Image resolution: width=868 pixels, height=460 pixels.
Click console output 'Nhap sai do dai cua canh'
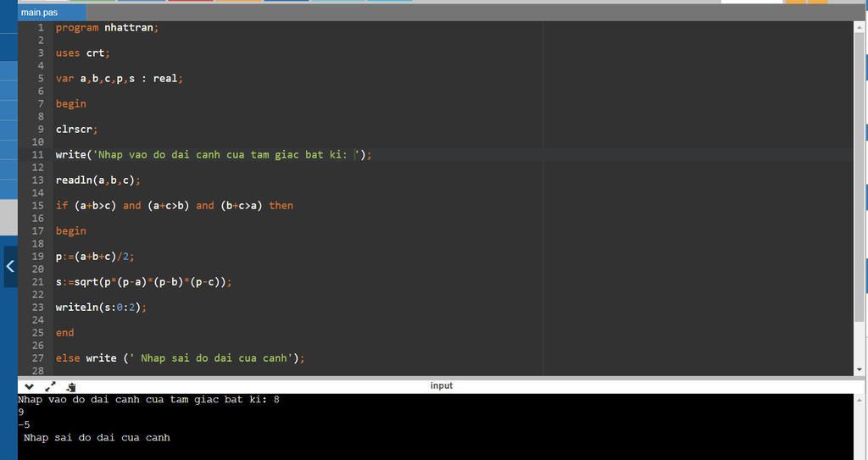pos(97,438)
